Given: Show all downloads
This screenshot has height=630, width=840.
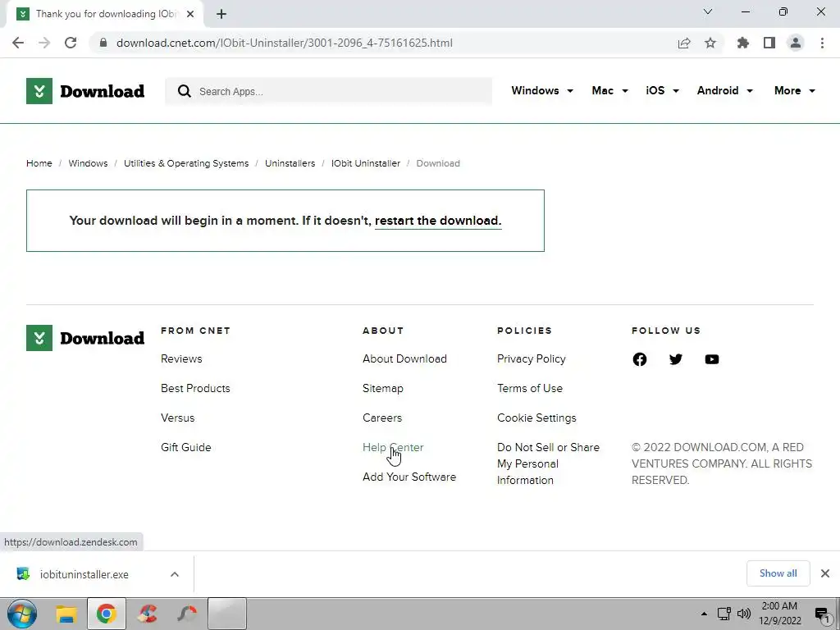Looking at the screenshot, I should pos(778,573).
